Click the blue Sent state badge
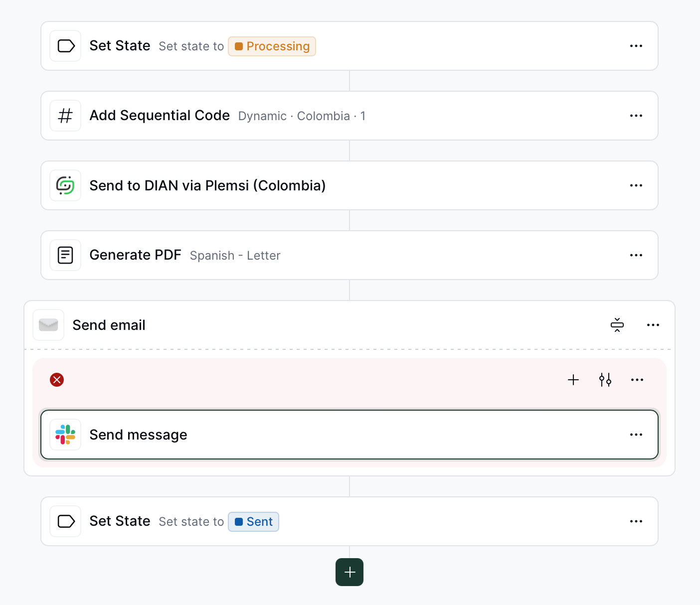The height and width of the screenshot is (605, 700). pyautogui.click(x=254, y=522)
